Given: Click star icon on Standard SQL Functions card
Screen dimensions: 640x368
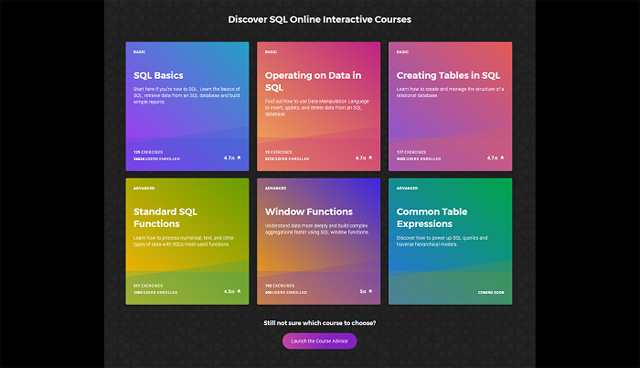Looking at the screenshot, I should 239,291.
